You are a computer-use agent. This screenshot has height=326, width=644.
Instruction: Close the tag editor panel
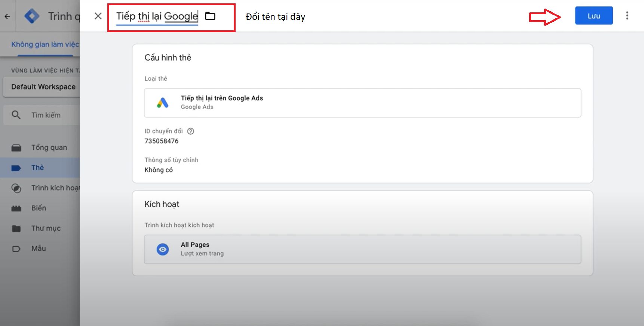coord(98,16)
